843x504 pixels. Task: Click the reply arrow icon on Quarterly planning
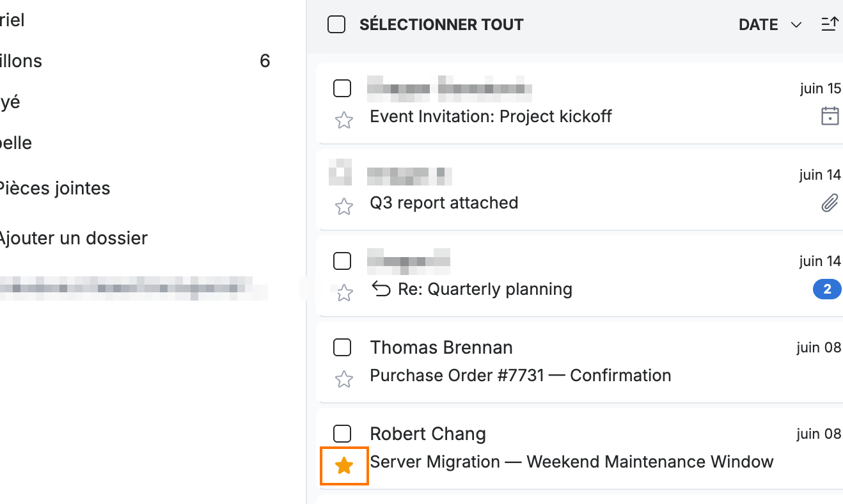(x=381, y=290)
